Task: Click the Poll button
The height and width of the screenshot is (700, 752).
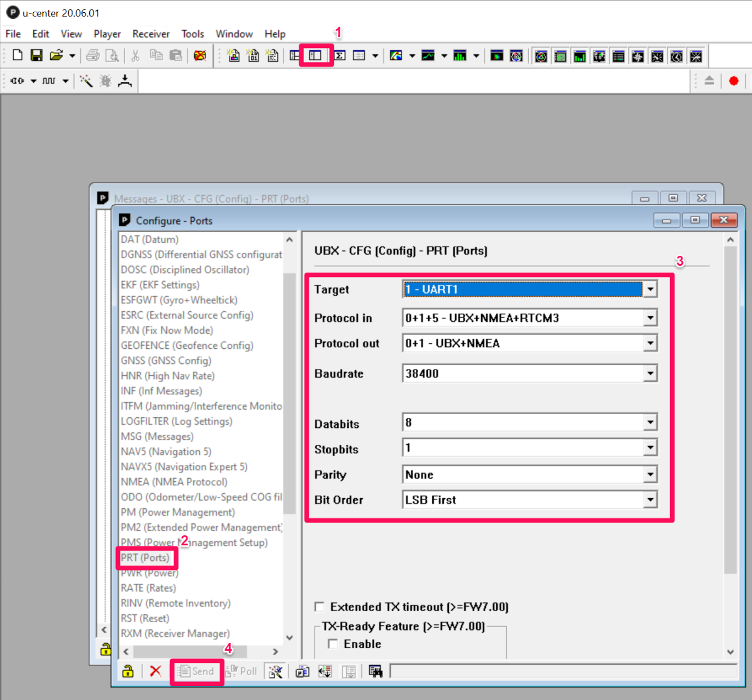Action: [242, 671]
